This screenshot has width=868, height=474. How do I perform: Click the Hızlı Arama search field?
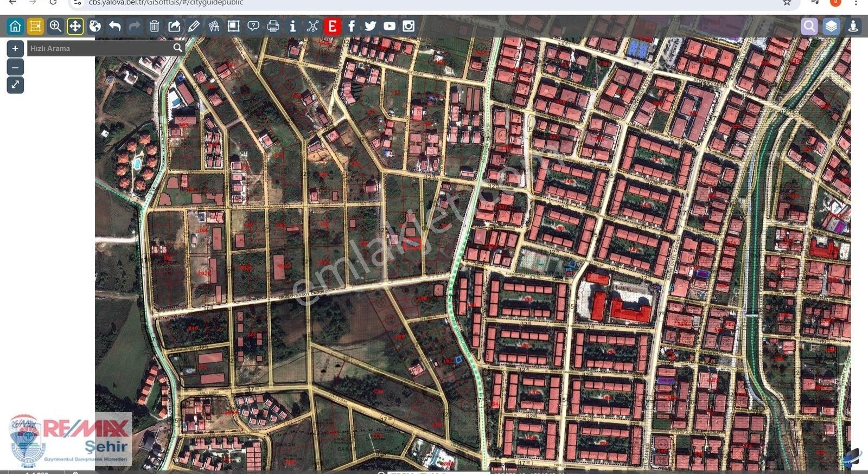(x=99, y=48)
